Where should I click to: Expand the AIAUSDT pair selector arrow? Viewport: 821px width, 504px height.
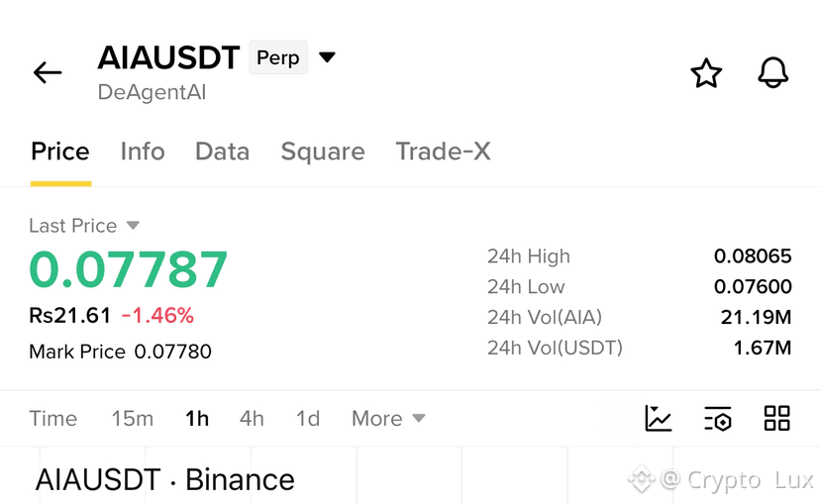click(x=327, y=57)
